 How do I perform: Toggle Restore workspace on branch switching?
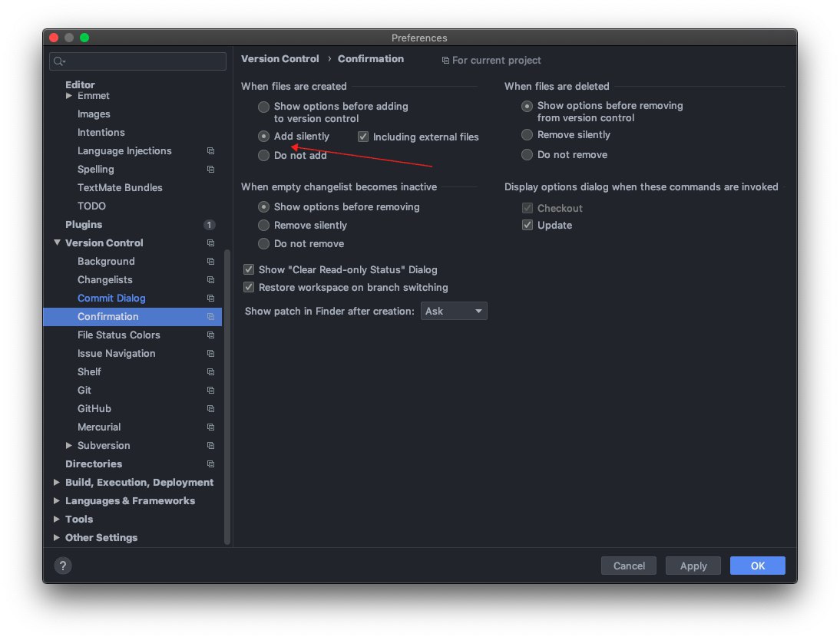pos(249,288)
